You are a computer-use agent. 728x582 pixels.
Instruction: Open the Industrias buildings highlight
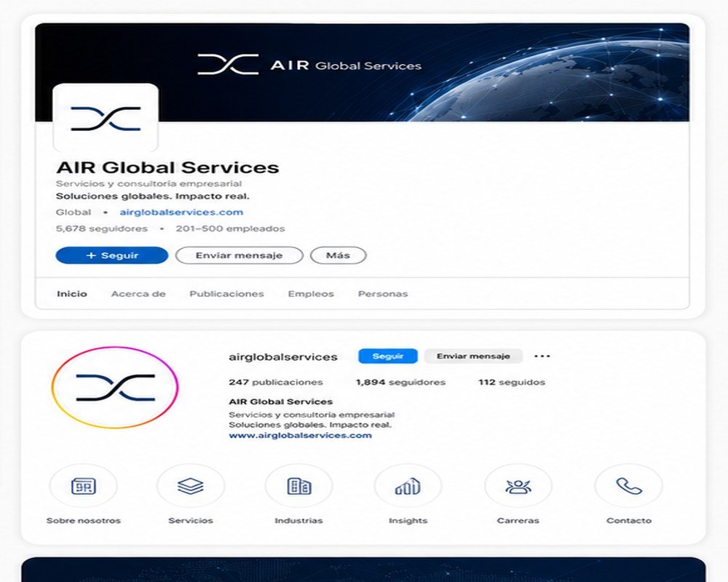(x=298, y=486)
